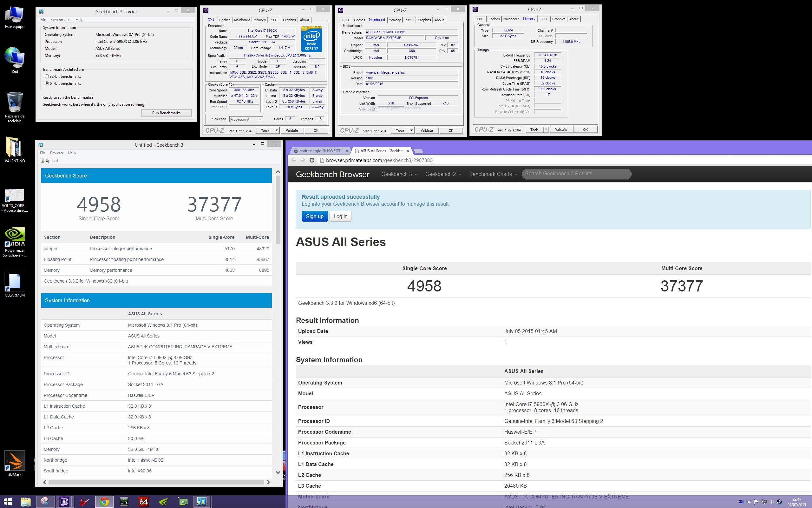Select 64-bit benchmarks radio button
This screenshot has height=508, width=812.
(47, 84)
